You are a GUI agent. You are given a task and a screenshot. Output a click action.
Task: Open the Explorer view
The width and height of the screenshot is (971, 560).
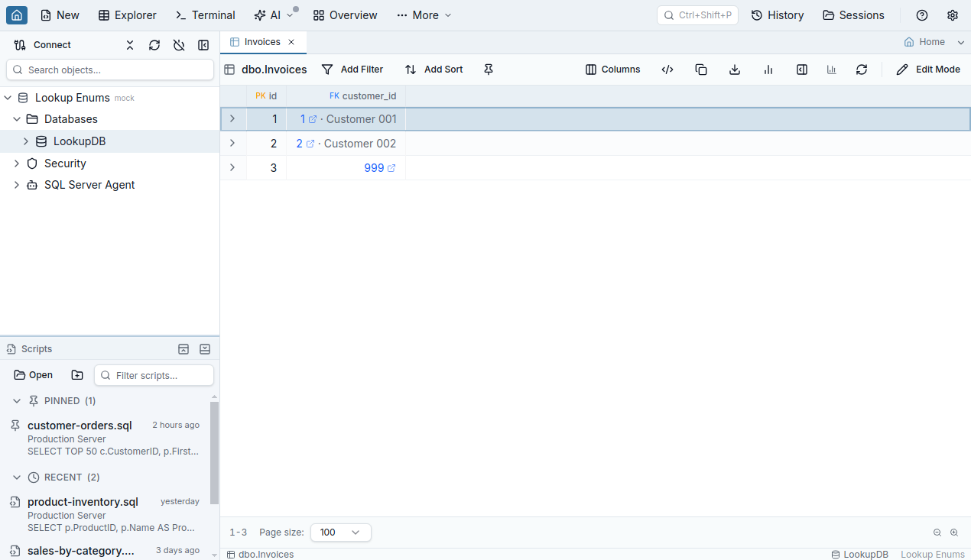(128, 15)
